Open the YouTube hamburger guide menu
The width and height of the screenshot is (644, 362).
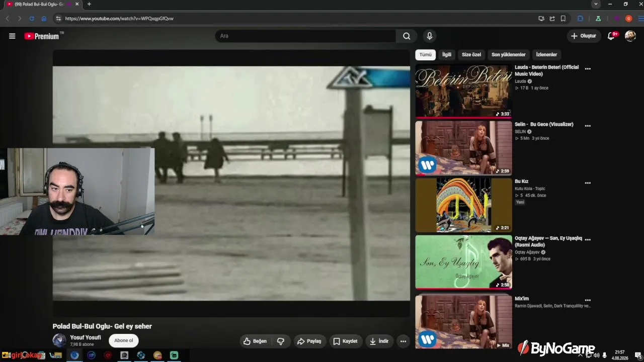pos(12,36)
